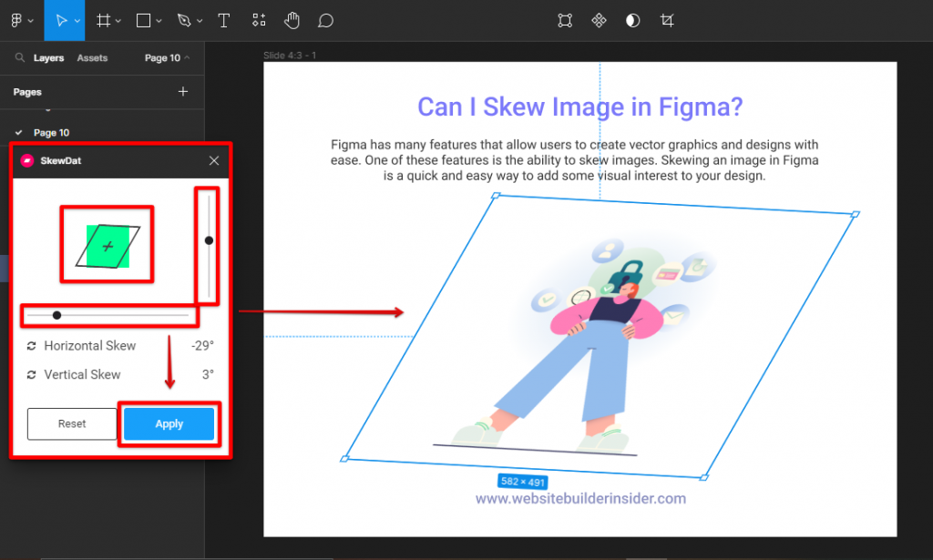This screenshot has width=933, height=560.
Task: Select the Pen tool
Action: [x=184, y=20]
